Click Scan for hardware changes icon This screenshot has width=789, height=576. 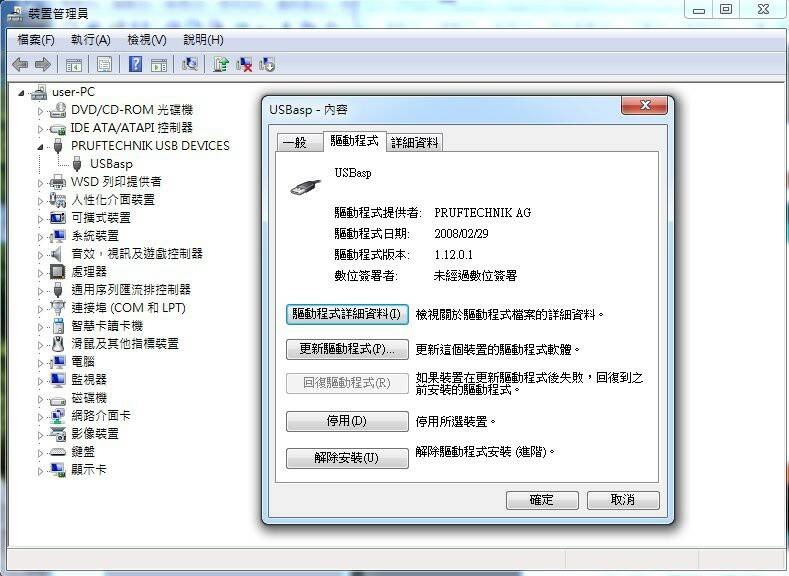tap(189, 65)
